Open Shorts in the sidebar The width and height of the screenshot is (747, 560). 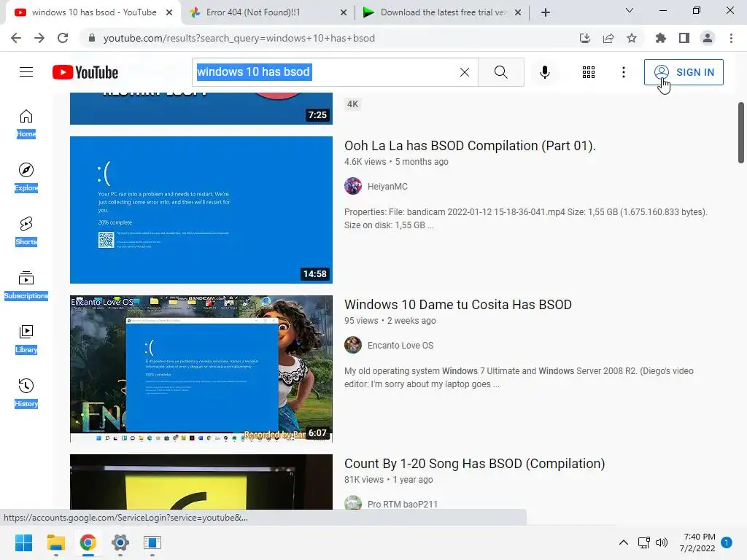(x=26, y=231)
